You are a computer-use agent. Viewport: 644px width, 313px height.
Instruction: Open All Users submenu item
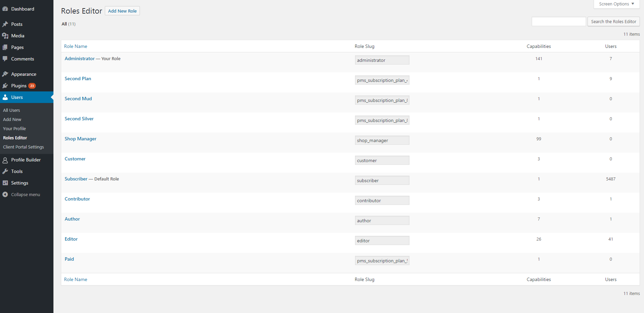[x=12, y=110]
